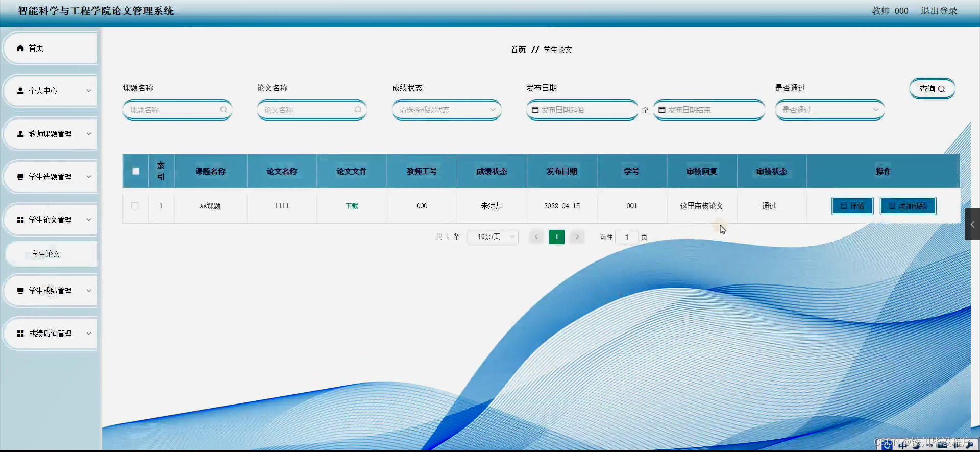Open the 成绩状态 dropdown

click(447, 110)
